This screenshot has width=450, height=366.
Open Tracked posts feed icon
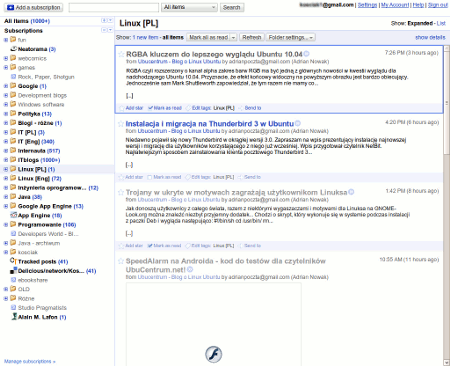point(13,261)
